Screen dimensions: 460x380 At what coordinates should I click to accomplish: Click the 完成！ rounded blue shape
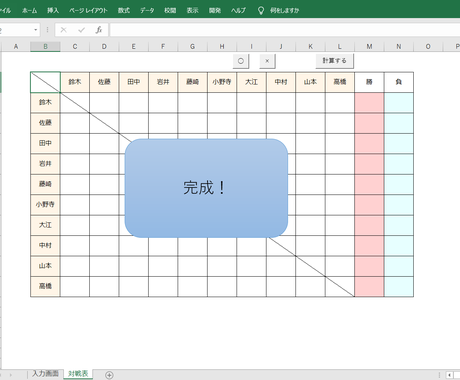[206, 188]
